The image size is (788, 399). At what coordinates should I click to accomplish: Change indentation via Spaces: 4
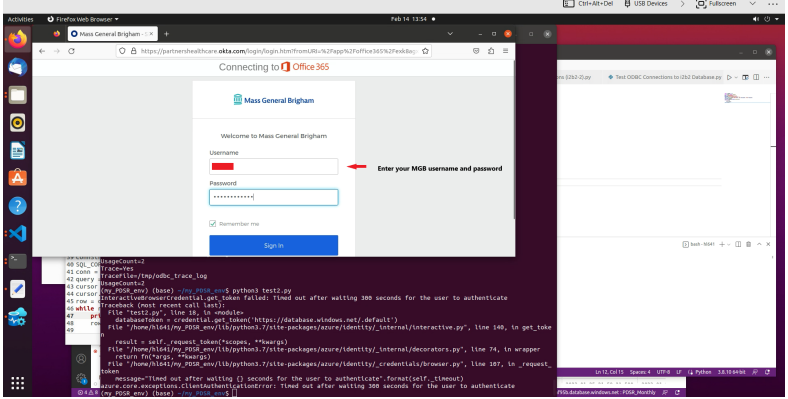[x=640, y=372]
